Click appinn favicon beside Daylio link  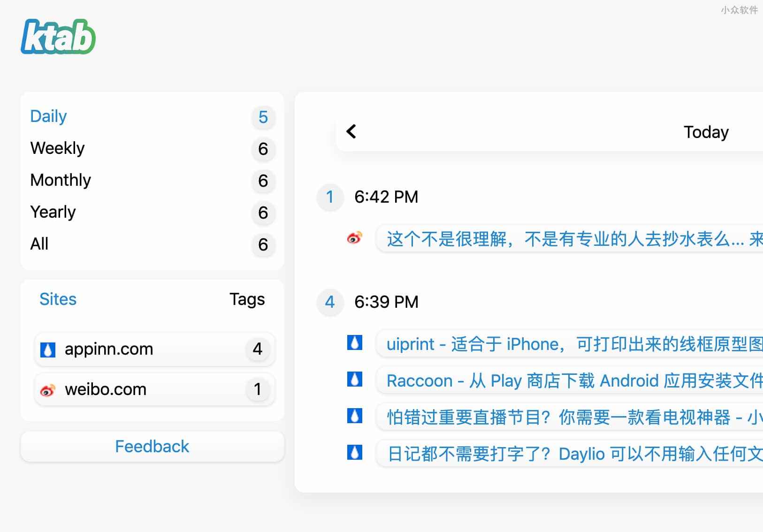pyautogui.click(x=354, y=452)
